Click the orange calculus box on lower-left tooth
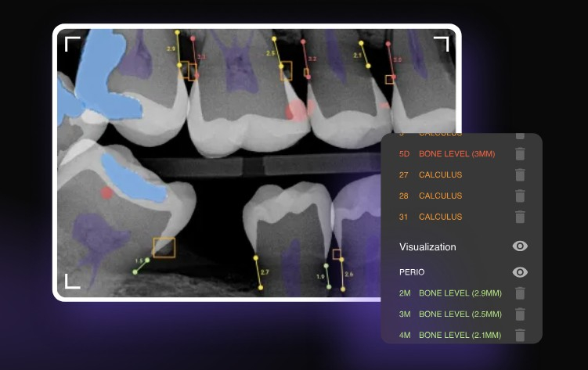Viewport: 588px width, 370px height. coord(164,247)
